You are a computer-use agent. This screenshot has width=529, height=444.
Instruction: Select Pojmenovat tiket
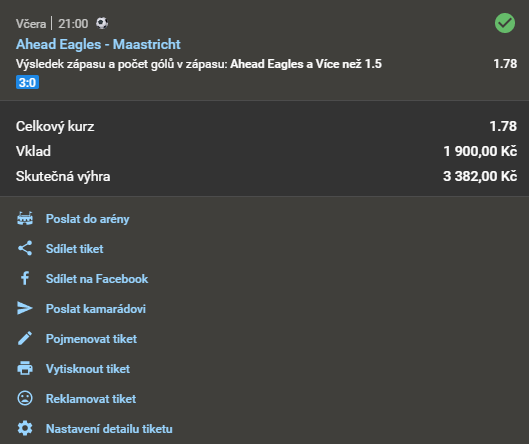[x=91, y=339]
